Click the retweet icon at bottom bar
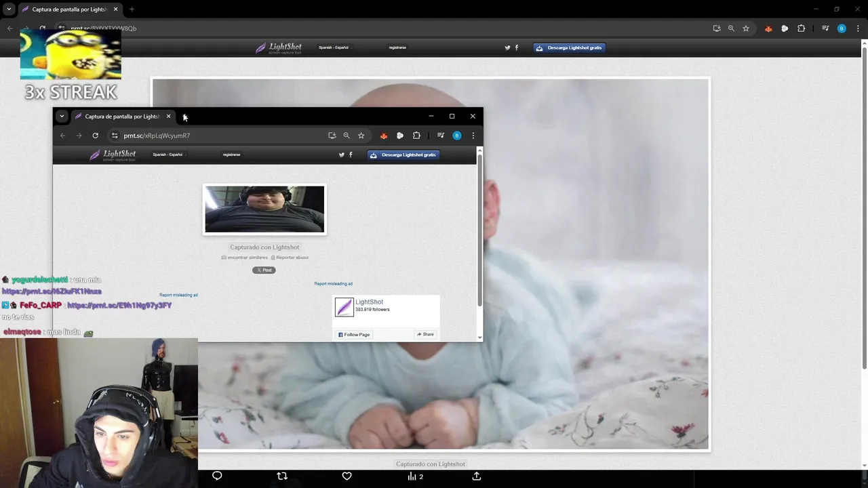Image resolution: width=868 pixels, height=488 pixels. [282, 476]
